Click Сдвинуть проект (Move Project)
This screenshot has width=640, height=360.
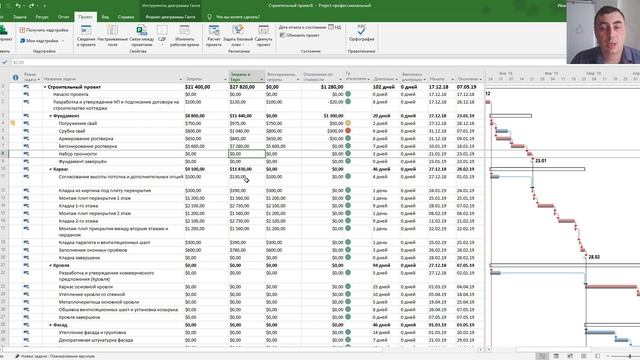coord(263,36)
